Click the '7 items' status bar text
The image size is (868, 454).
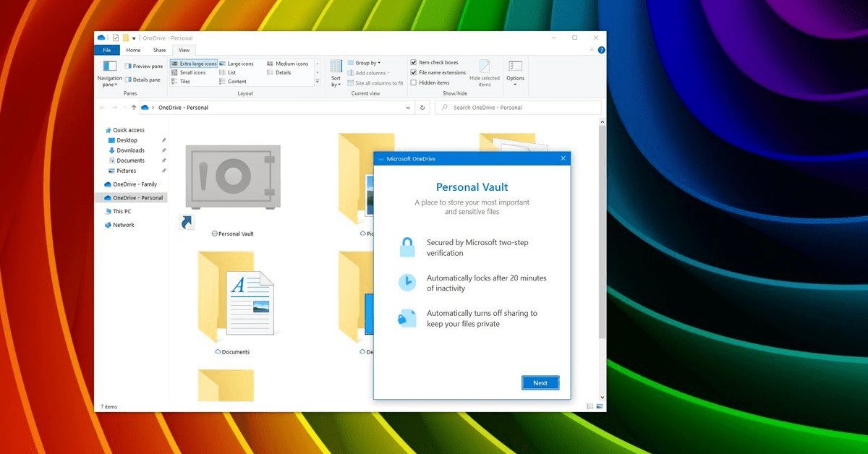click(109, 407)
